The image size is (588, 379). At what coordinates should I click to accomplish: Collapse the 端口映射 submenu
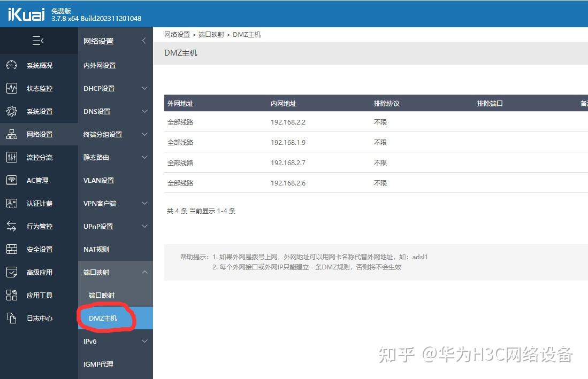point(115,272)
